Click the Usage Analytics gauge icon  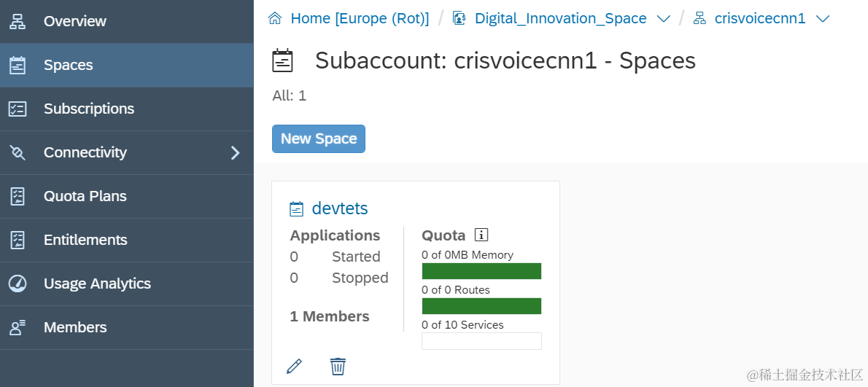pos(18,284)
